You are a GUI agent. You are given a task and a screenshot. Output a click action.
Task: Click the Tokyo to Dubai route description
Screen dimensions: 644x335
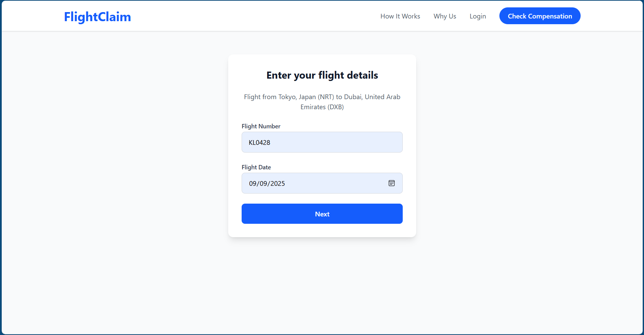coord(322,101)
